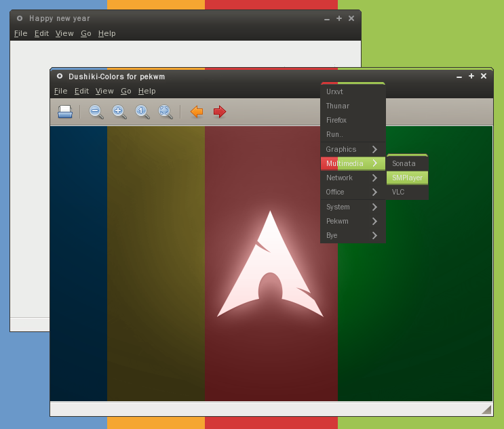
Task: Set zoom to normal size magnifier icon
Action: [x=142, y=112]
